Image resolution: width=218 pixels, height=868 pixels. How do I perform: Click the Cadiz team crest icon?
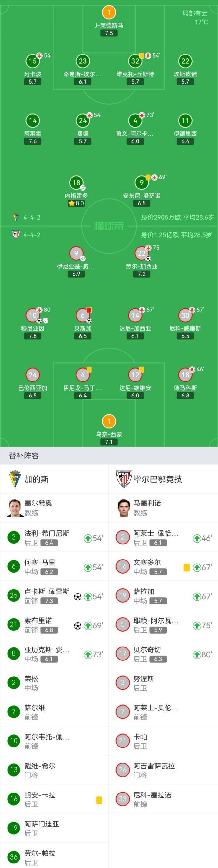pyautogui.click(x=16, y=218)
